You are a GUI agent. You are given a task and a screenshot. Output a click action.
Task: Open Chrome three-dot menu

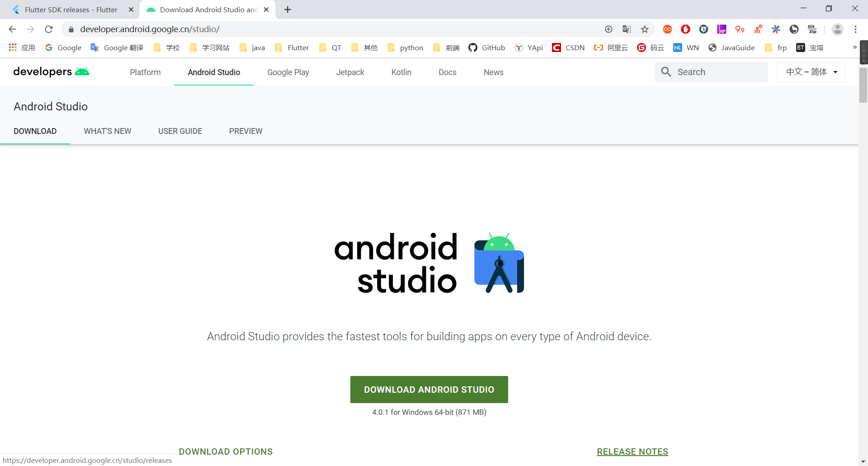(855, 29)
